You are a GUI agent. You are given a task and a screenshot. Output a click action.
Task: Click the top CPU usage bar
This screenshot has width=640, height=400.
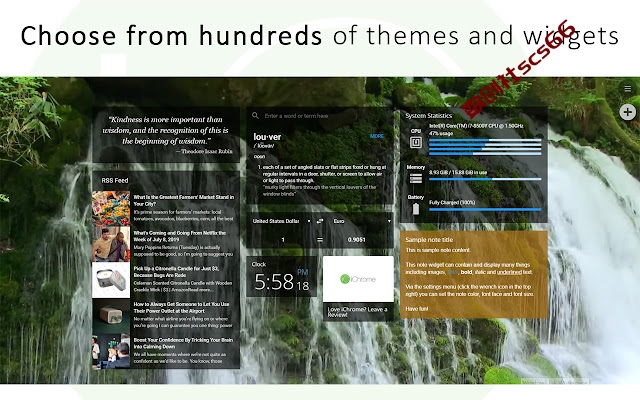(x=485, y=140)
